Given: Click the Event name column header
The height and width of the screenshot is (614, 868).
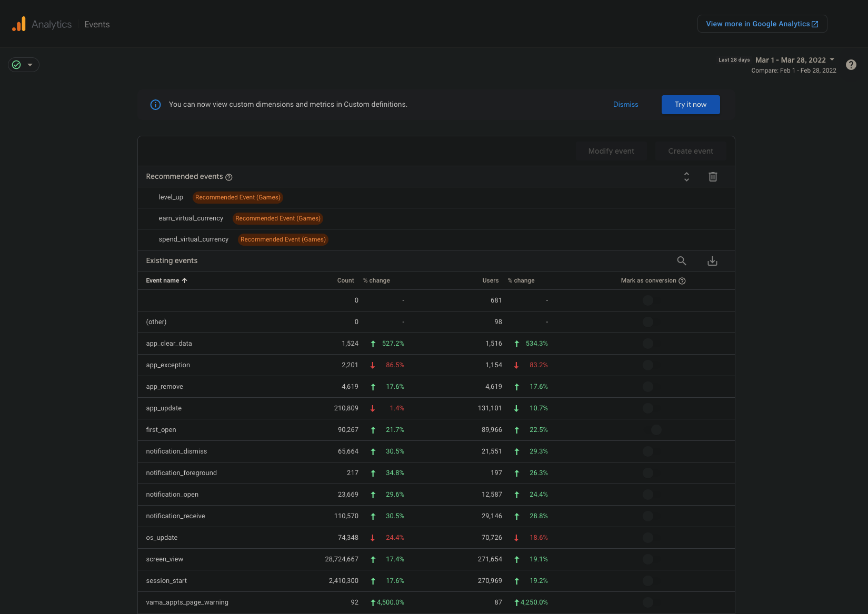Looking at the screenshot, I should click(x=162, y=280).
